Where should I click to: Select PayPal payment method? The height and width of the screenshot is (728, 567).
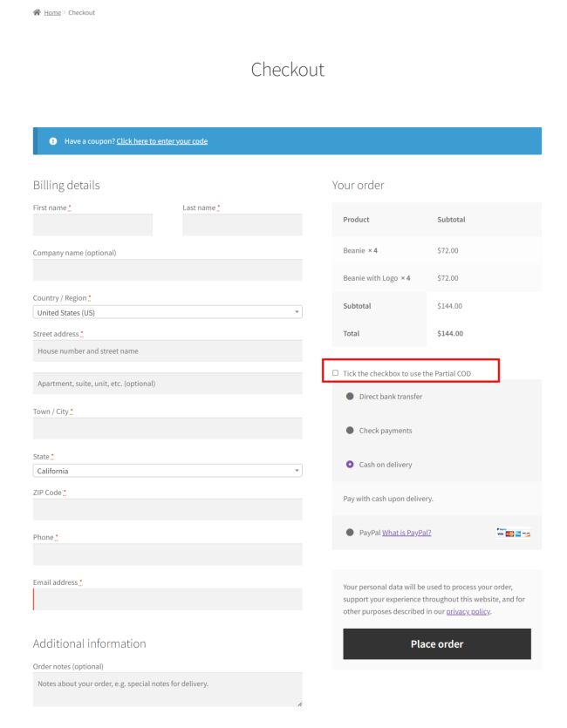[350, 533]
